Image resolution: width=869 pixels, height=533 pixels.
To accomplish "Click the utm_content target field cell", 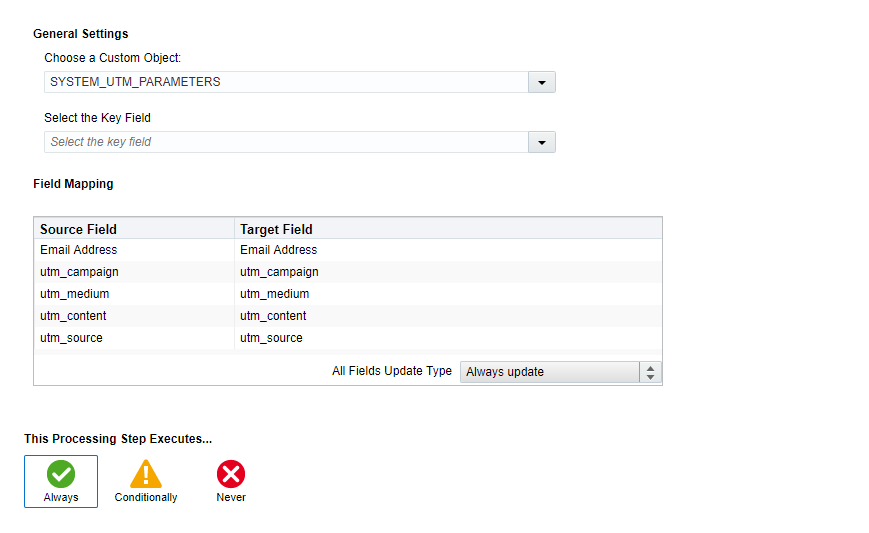I will click(448, 316).
